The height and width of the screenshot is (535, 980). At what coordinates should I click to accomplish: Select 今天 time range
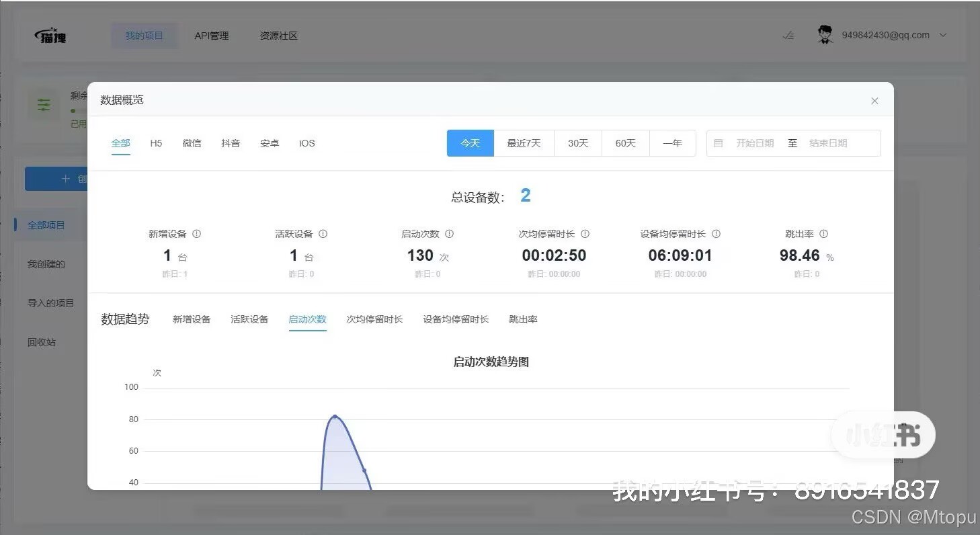pos(470,143)
